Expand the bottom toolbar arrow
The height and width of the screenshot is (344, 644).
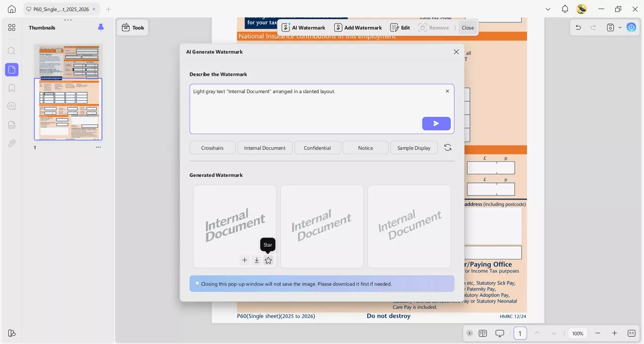coord(470,333)
